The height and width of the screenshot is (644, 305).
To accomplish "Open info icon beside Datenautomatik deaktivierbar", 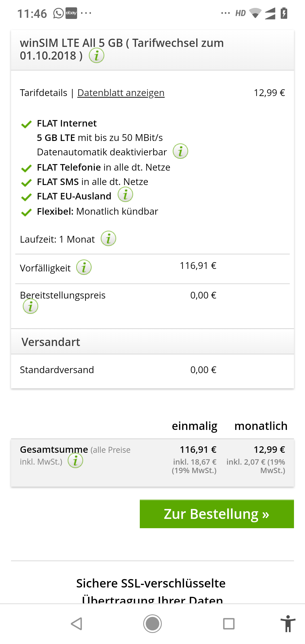I will [180, 151].
